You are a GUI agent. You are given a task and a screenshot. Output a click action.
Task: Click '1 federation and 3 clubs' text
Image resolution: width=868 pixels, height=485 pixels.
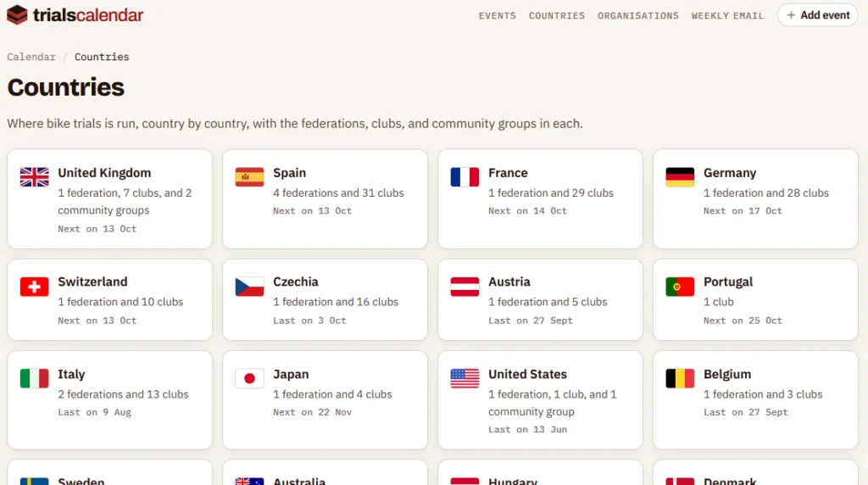pos(763,394)
